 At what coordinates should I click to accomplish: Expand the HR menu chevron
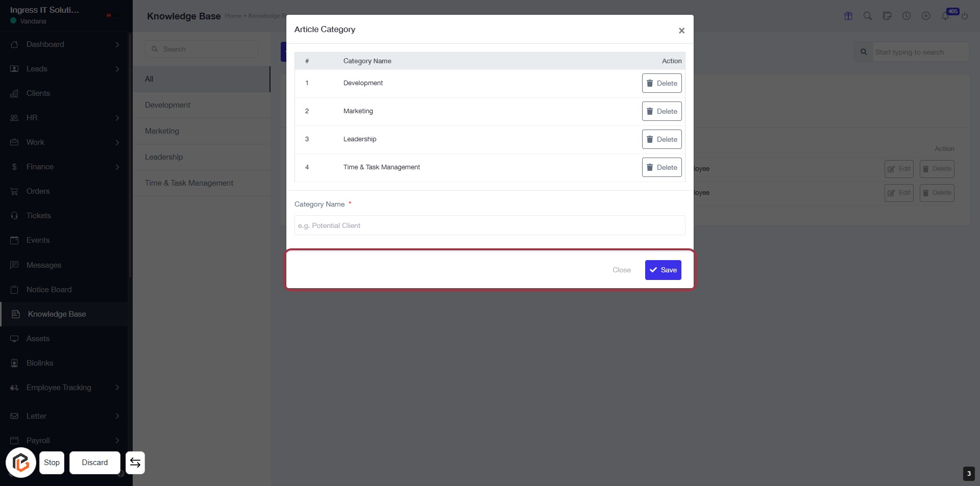point(117,118)
